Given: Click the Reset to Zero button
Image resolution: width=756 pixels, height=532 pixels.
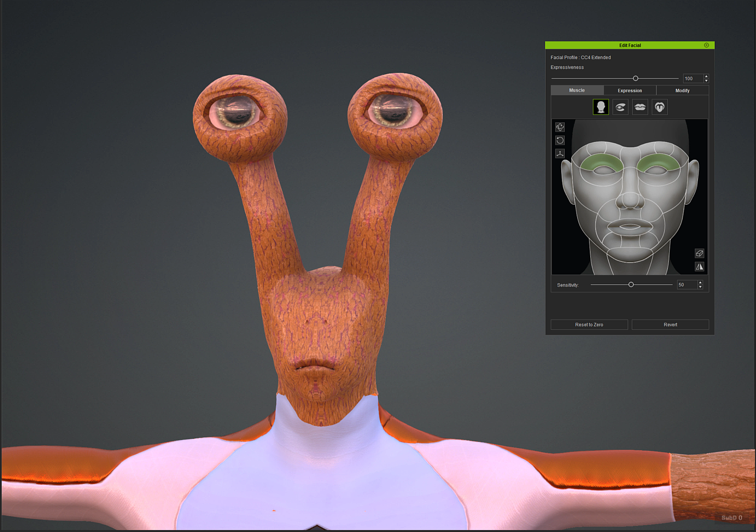Looking at the screenshot, I should coord(589,325).
